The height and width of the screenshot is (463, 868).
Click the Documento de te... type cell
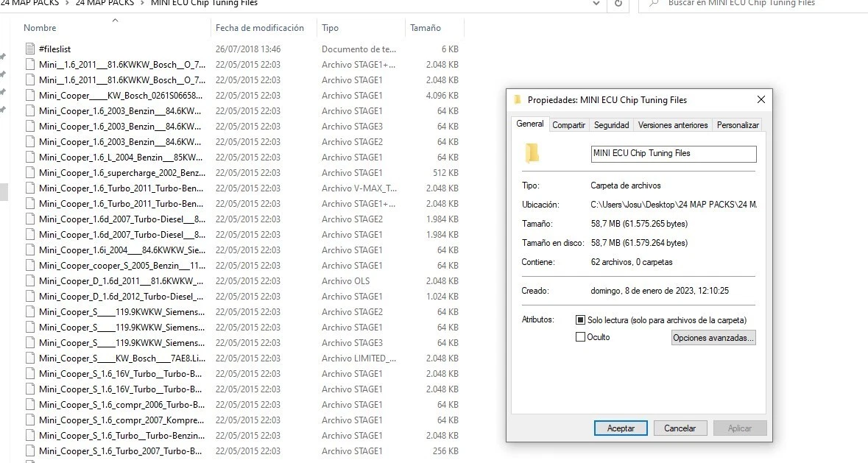[x=359, y=49]
